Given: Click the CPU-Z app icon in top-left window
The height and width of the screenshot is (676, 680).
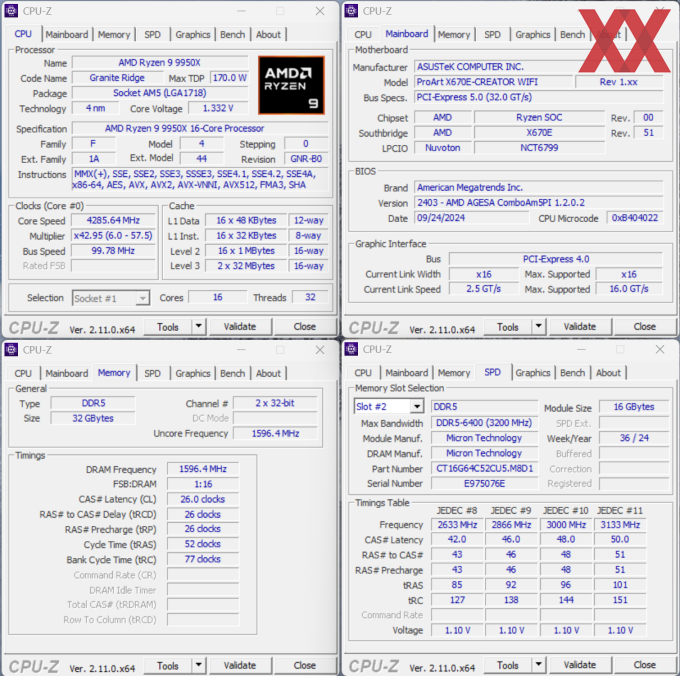Looking at the screenshot, I should (x=11, y=11).
